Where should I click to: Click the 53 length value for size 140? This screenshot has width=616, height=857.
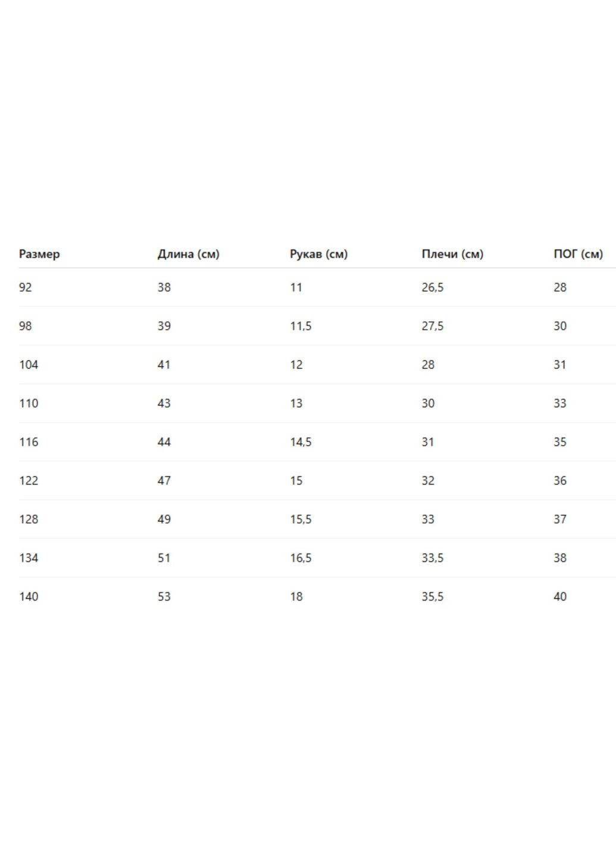coord(164,597)
